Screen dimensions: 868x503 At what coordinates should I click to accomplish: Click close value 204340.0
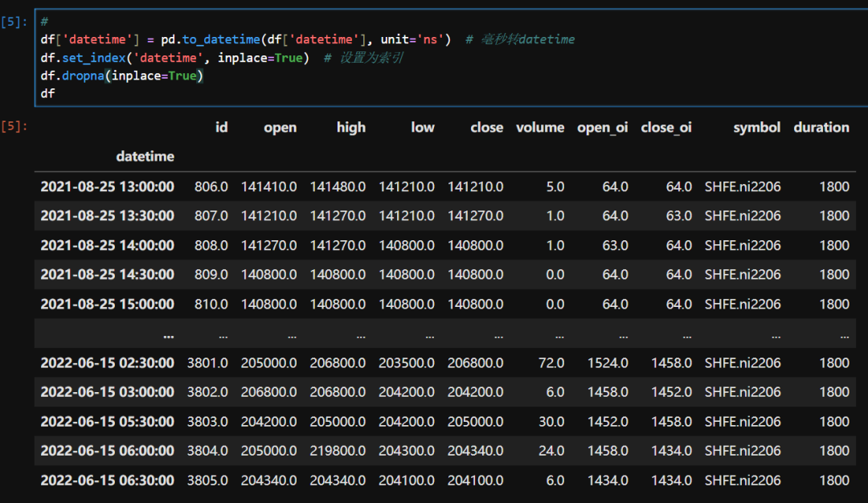point(476,451)
